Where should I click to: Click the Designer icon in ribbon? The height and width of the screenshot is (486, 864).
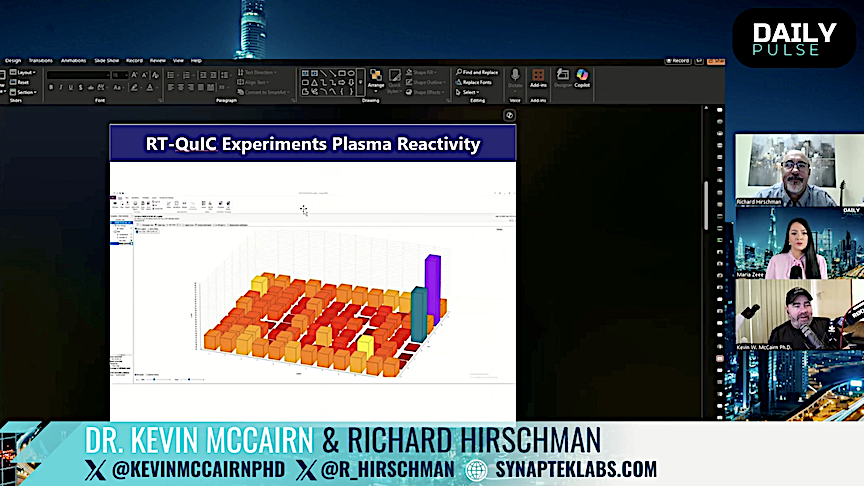click(x=562, y=77)
